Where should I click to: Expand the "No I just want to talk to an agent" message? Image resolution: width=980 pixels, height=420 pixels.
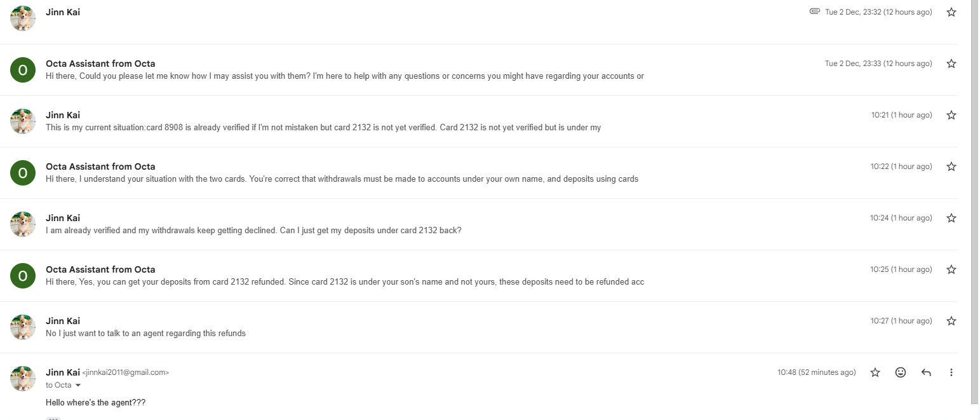pyautogui.click(x=145, y=333)
